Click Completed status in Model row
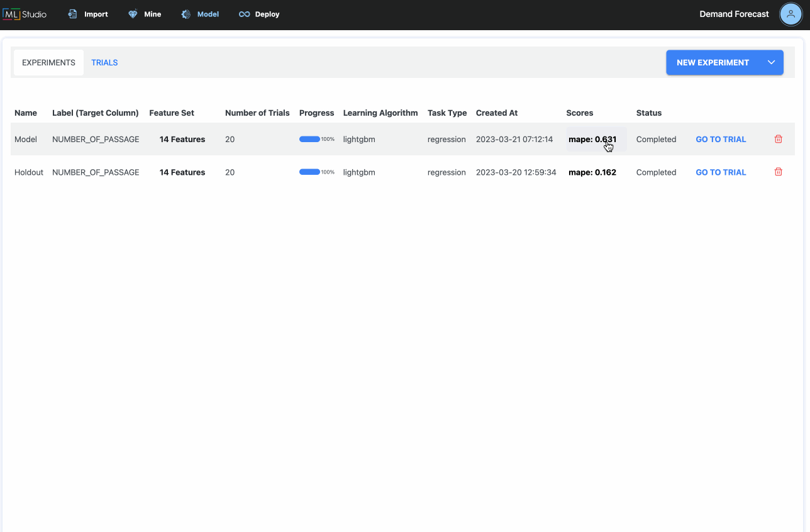This screenshot has width=810, height=532. 657,139
